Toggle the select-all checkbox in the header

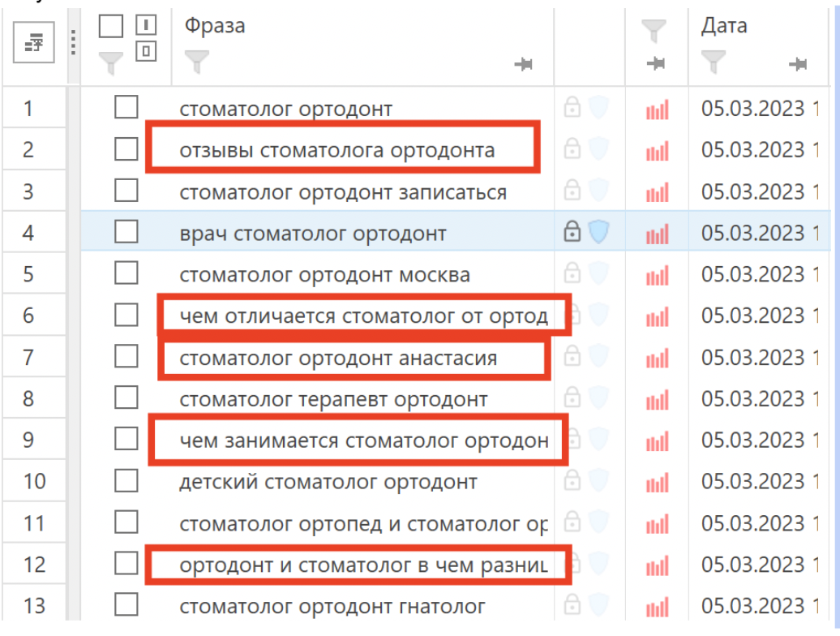click(x=111, y=27)
